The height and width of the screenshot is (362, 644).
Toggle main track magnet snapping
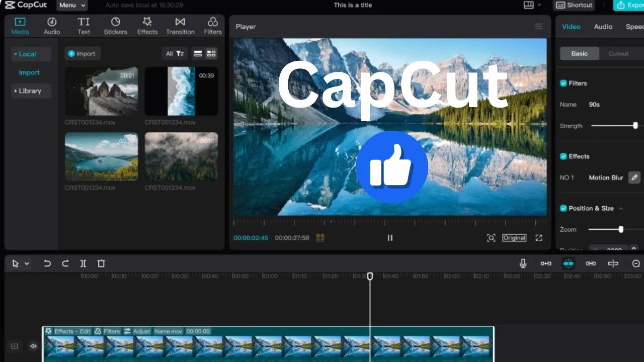(x=546, y=263)
